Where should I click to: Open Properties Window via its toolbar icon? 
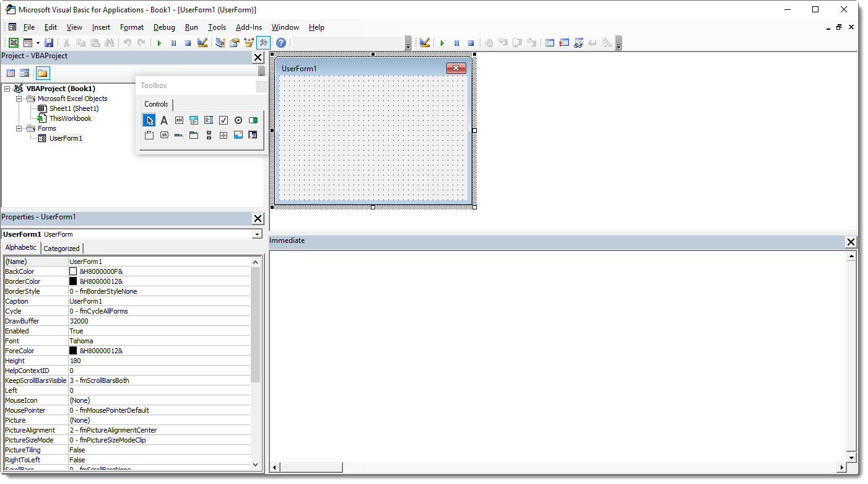pyautogui.click(x=235, y=43)
